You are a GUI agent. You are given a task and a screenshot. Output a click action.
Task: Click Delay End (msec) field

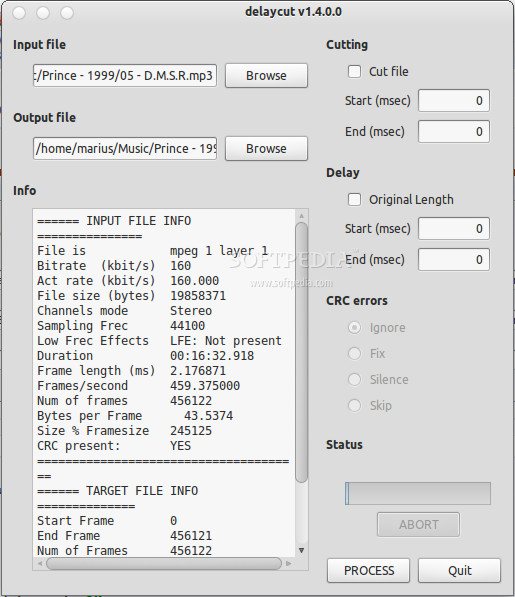click(454, 259)
